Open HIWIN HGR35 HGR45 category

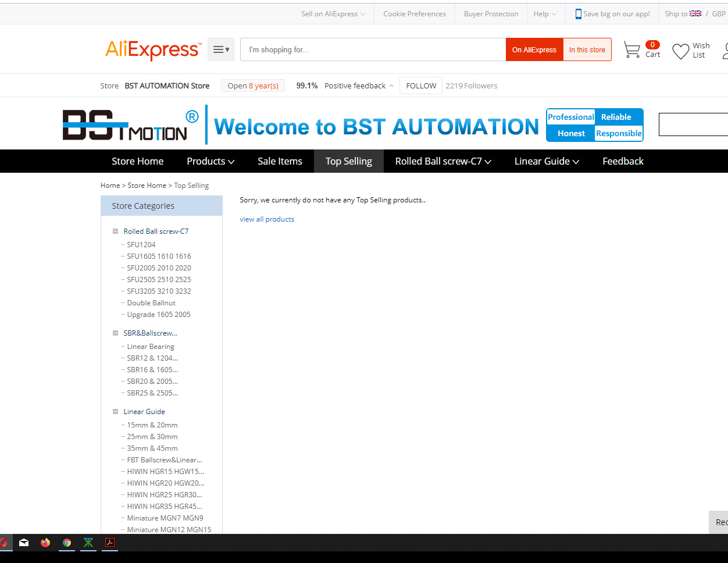pyautogui.click(x=165, y=507)
